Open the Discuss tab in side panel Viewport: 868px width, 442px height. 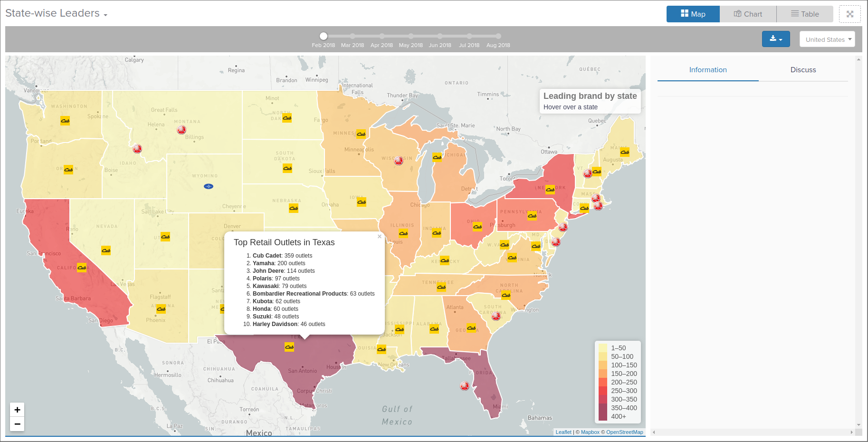coord(803,70)
